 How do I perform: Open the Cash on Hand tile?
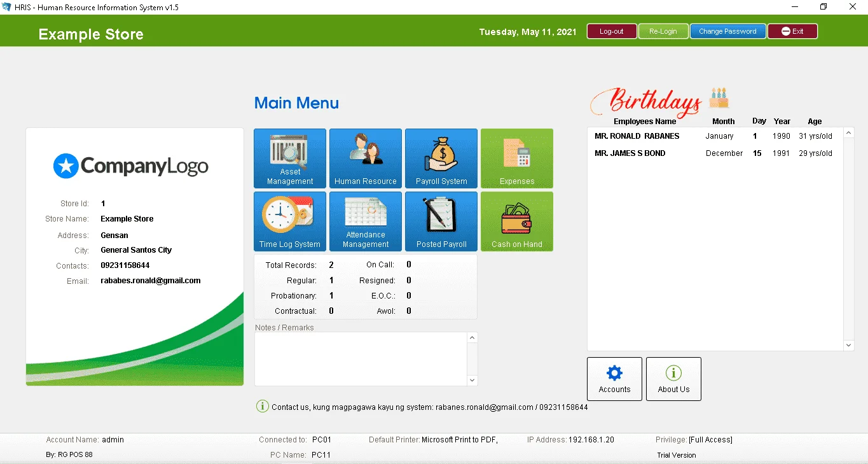(x=517, y=221)
